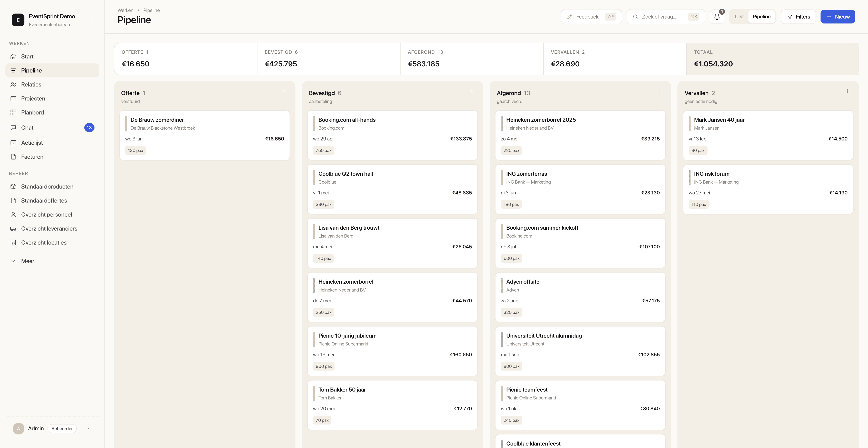This screenshot has width=868, height=448.
Task: Keep the Pipeline view toggle selected
Action: (762, 16)
